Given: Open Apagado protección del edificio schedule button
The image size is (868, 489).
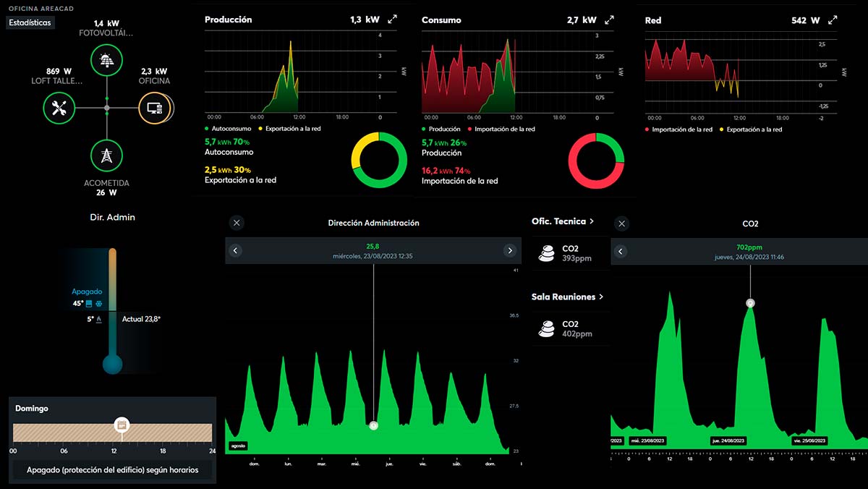Looking at the screenshot, I should coord(113,469).
